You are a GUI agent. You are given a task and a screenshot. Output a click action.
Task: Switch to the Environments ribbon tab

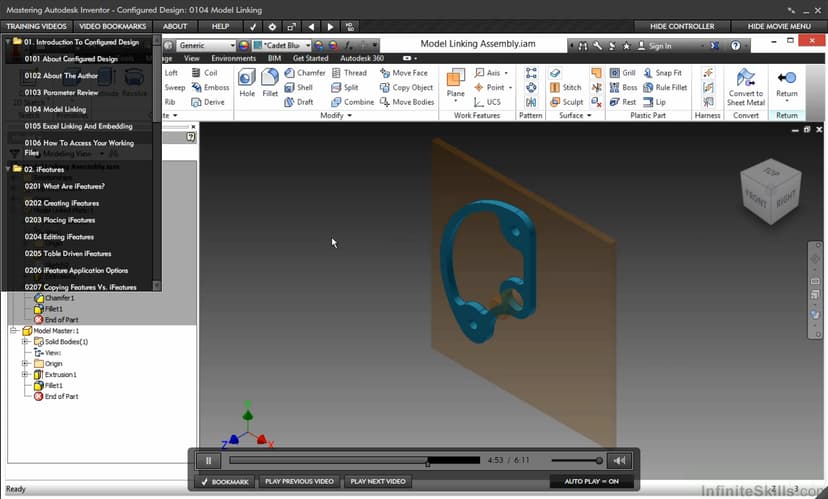[x=233, y=59]
